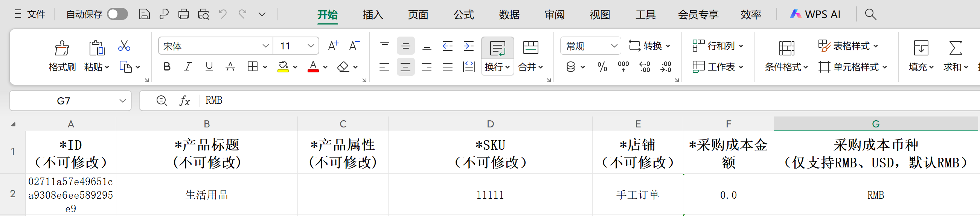Toggle bold formatting

click(167, 67)
